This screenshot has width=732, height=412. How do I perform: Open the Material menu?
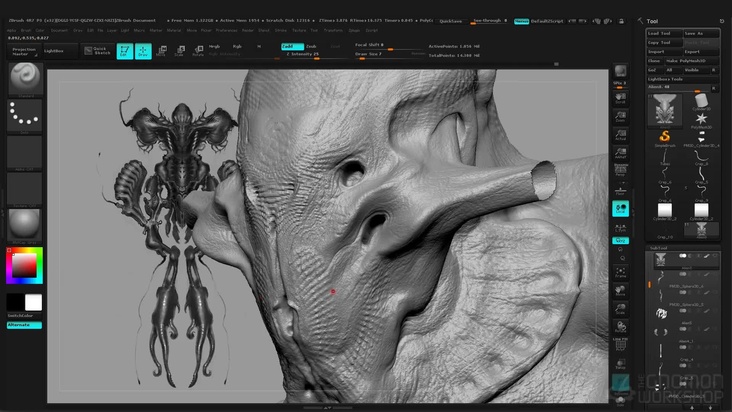click(x=174, y=30)
